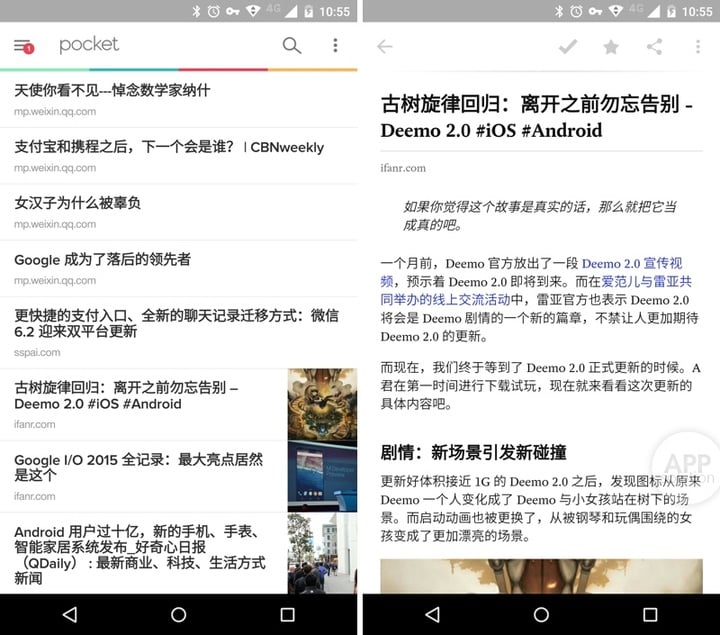Viewport: 720px width, 635px height.
Task: Tap the ifanr.com source under article title
Action: coord(403,168)
